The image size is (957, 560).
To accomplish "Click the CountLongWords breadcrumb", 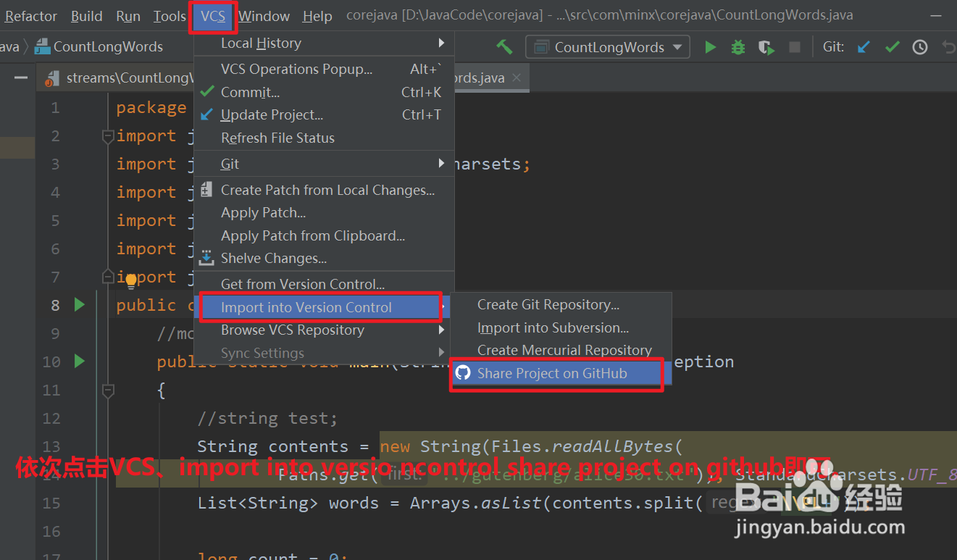I will [99, 47].
